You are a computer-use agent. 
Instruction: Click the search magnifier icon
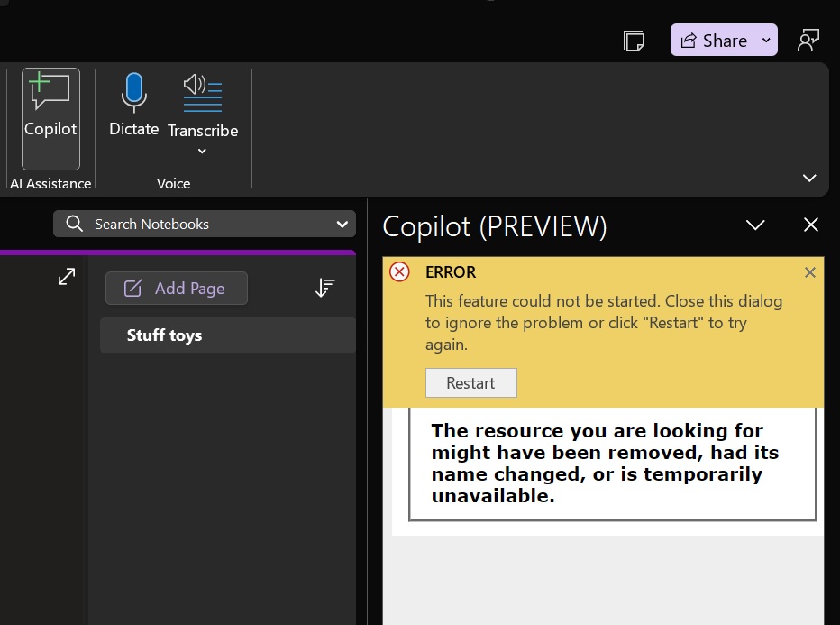[x=73, y=224]
